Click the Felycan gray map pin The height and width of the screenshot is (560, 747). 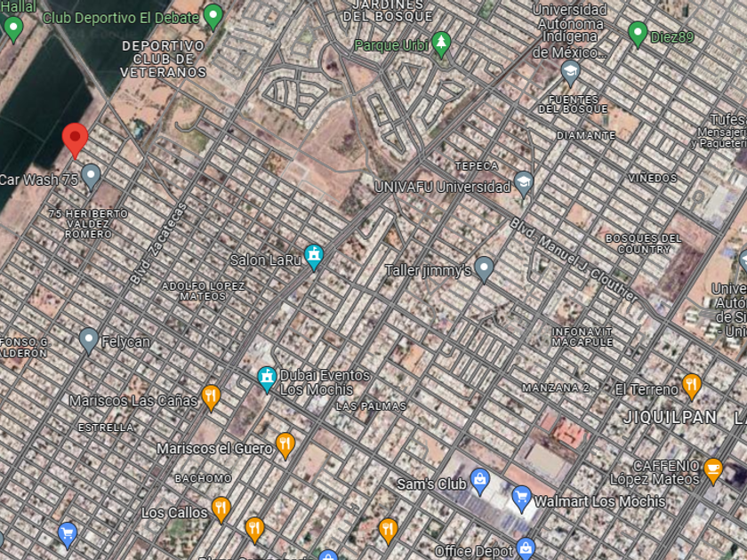pyautogui.click(x=89, y=341)
